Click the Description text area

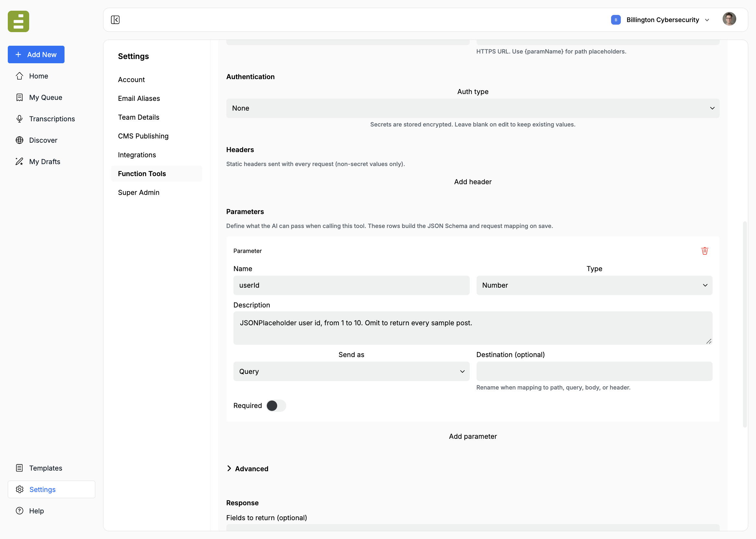point(473,328)
